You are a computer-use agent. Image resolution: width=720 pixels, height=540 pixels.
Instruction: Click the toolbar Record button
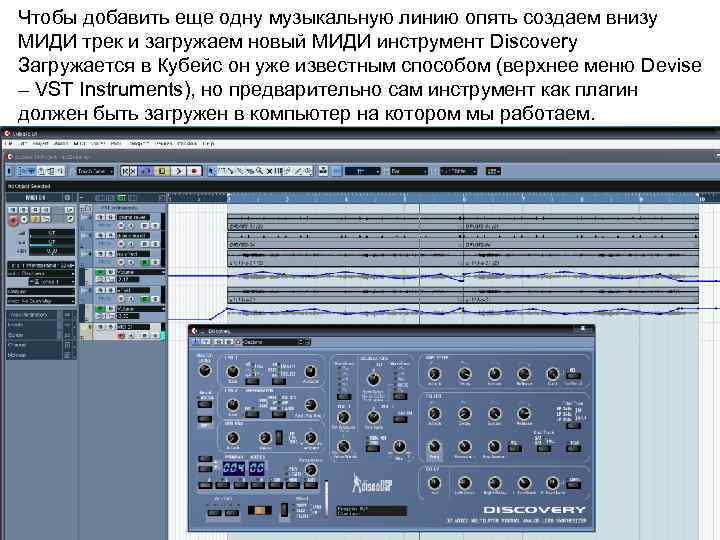195,171
